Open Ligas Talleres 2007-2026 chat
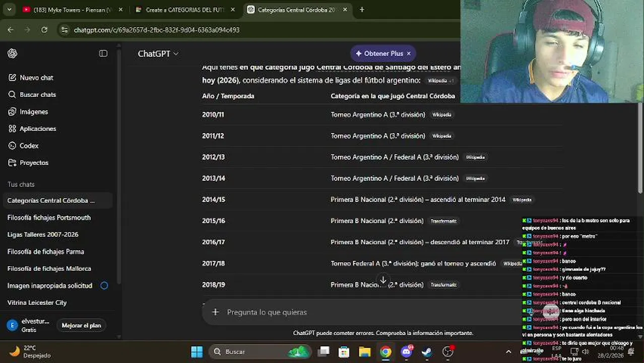 tap(58, 234)
